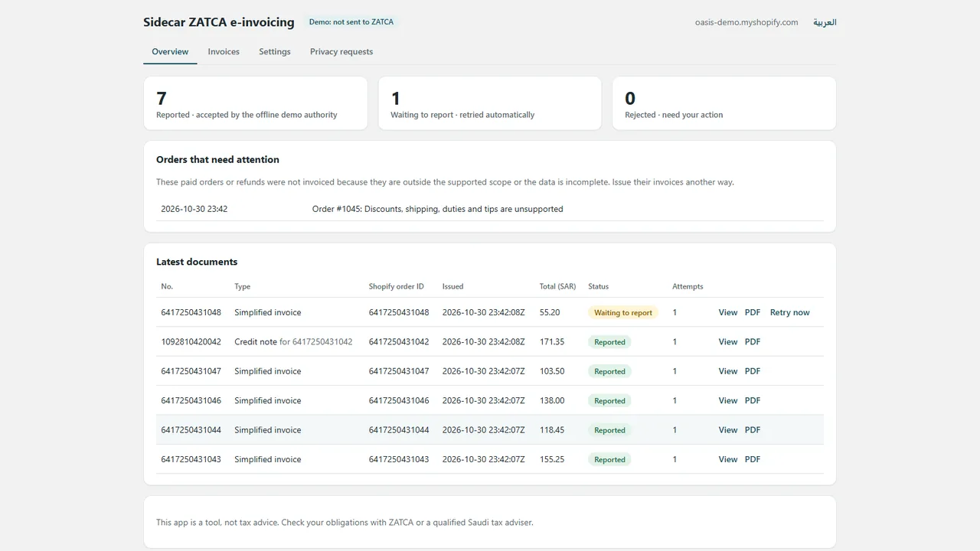
Task: Click timestamp 2026-10-30 23:42 in attention list
Action: tap(194, 209)
